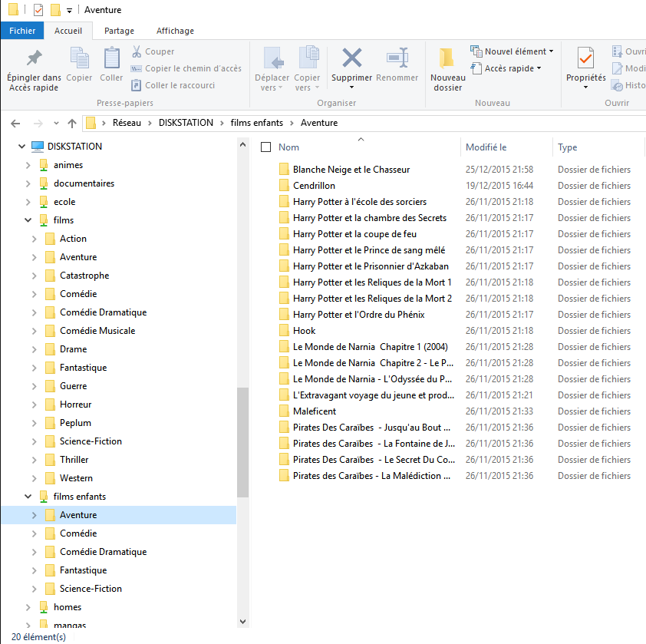
Task: Collapse the DISKSTATION tree node
Action: (x=21, y=147)
